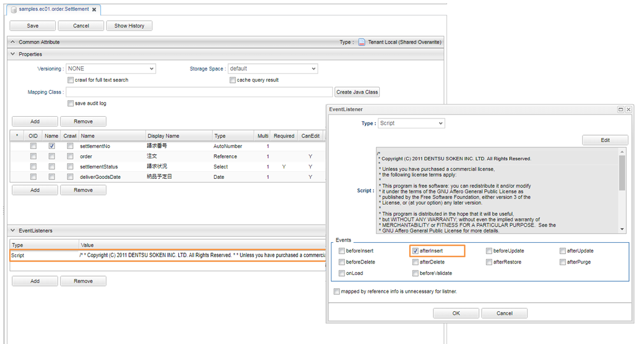Click Remove above the properties table
The height and width of the screenshot is (344, 644).
pyautogui.click(x=83, y=121)
